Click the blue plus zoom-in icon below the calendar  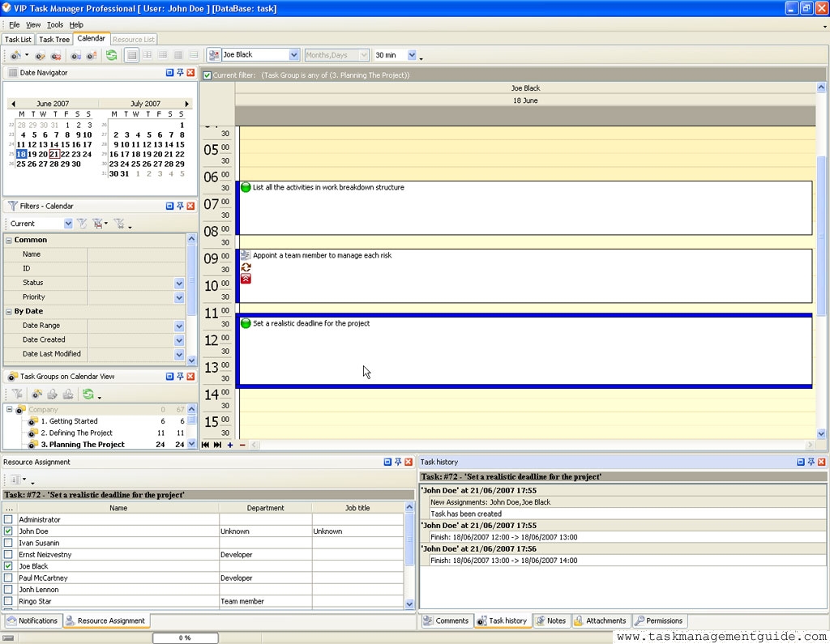(230, 445)
